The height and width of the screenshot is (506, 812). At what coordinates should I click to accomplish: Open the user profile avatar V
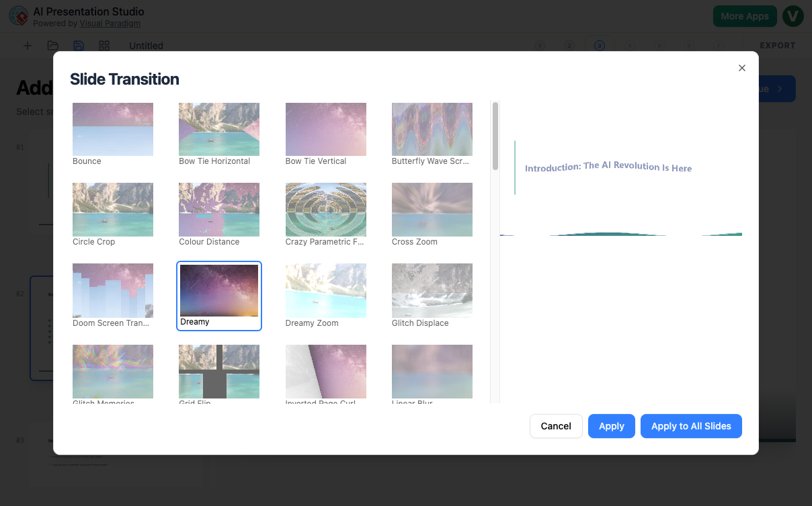click(x=793, y=16)
